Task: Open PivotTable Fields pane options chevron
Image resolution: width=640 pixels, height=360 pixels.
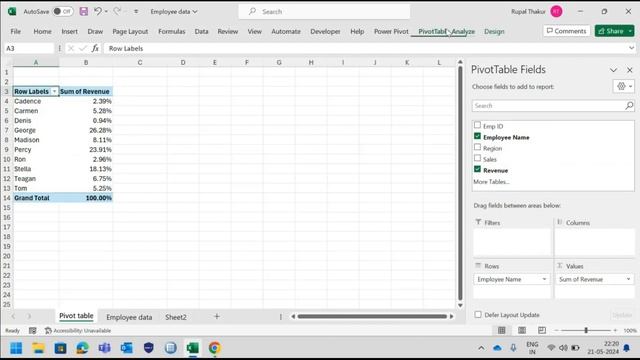Action: (613, 70)
